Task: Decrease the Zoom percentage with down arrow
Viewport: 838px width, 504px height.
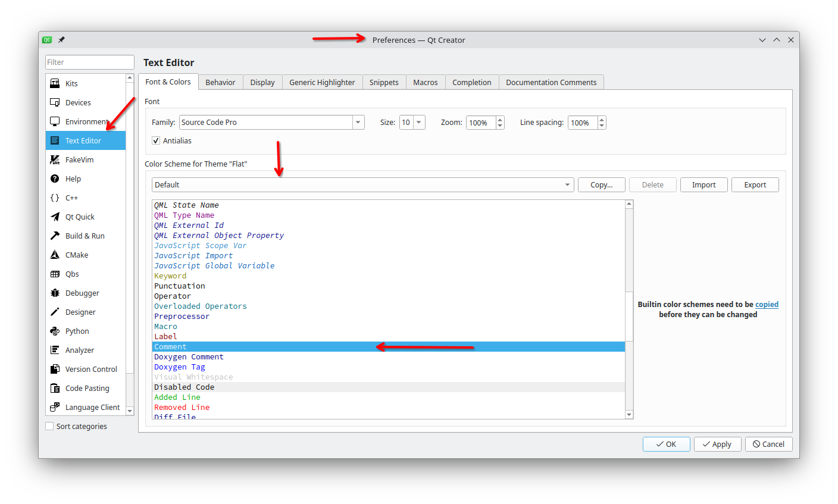Action: (x=500, y=126)
